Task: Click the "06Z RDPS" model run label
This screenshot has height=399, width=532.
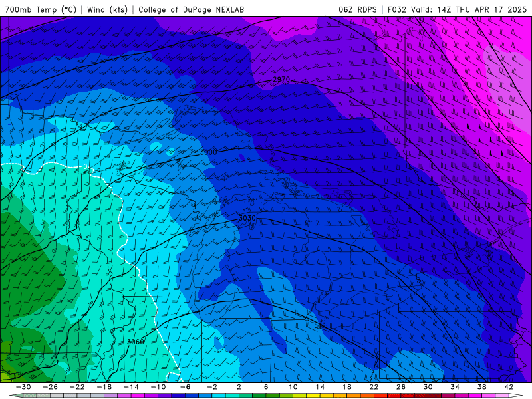Action: click(358, 9)
